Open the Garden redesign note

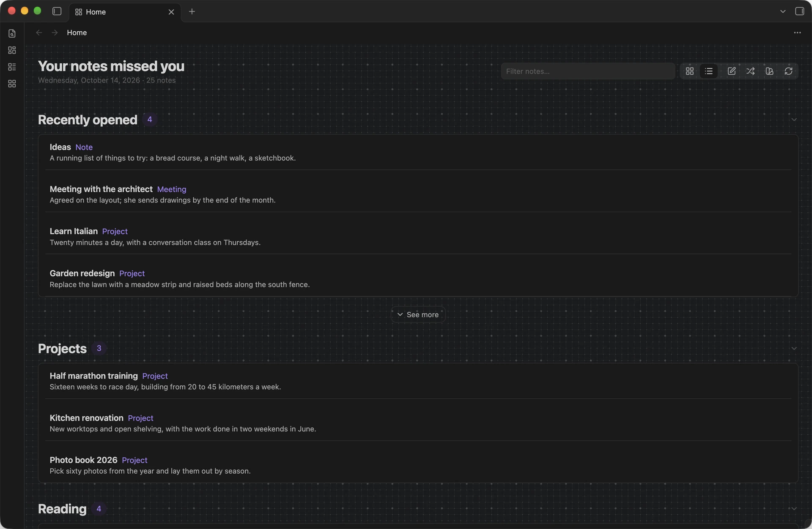pyautogui.click(x=418, y=278)
